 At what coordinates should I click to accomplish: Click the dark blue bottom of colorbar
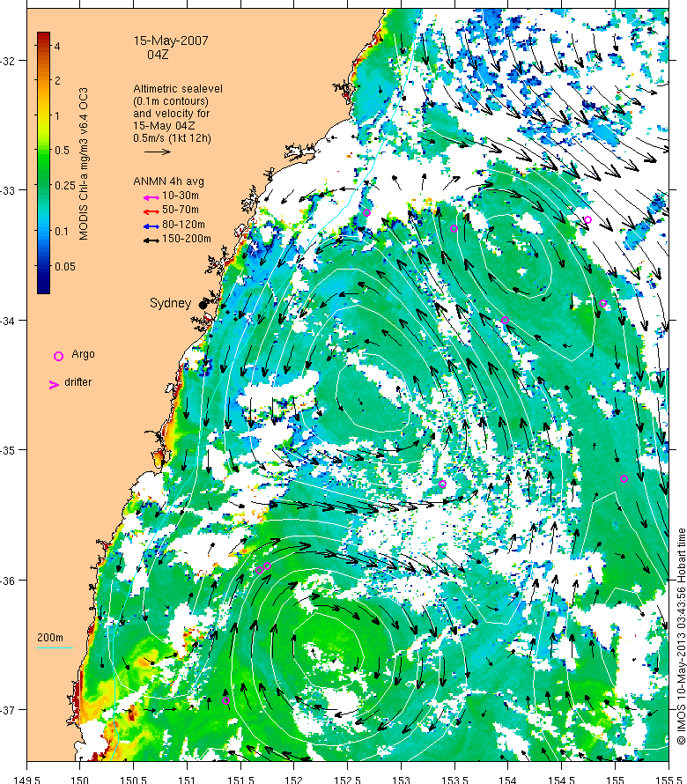tap(43, 287)
